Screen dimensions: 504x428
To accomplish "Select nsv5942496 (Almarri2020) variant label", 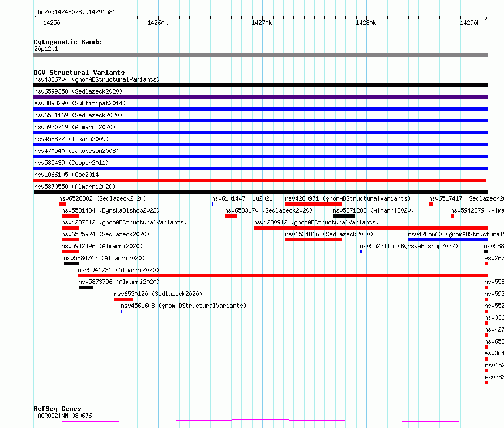I will [x=102, y=246].
